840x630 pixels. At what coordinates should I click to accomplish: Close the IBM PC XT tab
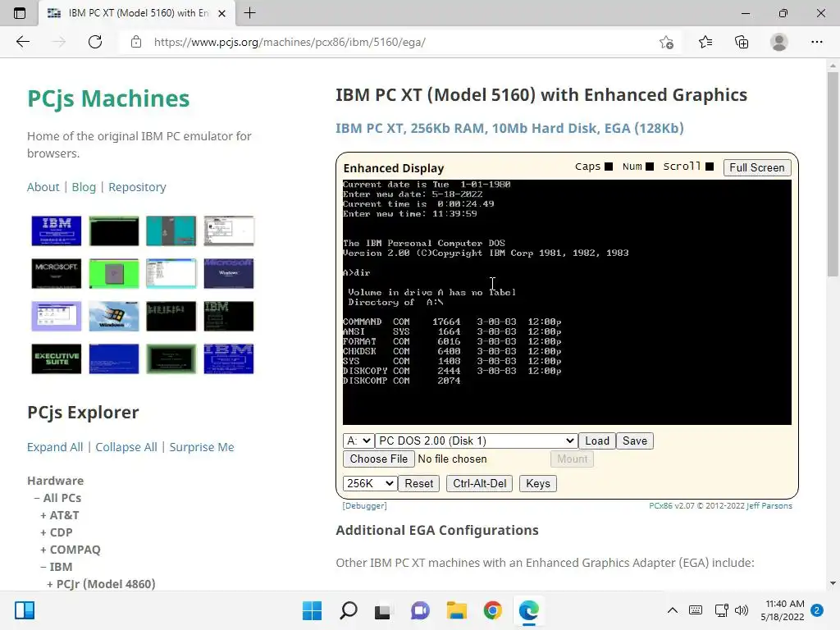(221, 13)
